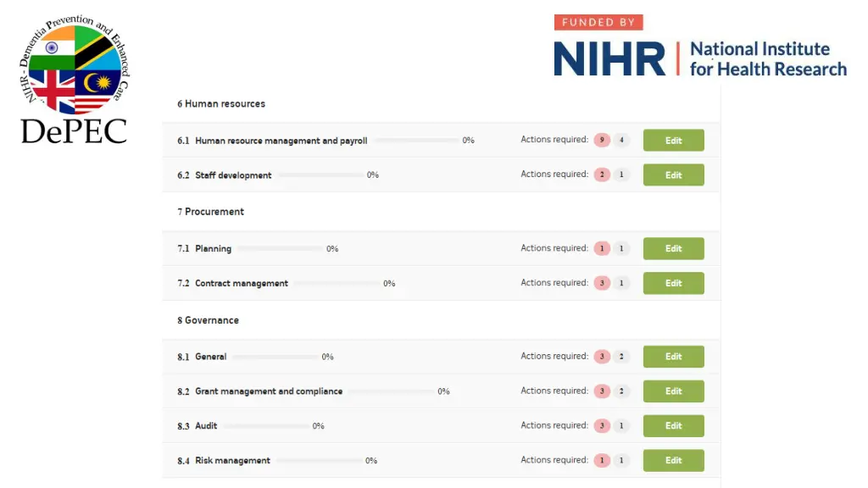Click red badge 2 for Staff development
Screen dimensions: 868x488
coord(602,175)
